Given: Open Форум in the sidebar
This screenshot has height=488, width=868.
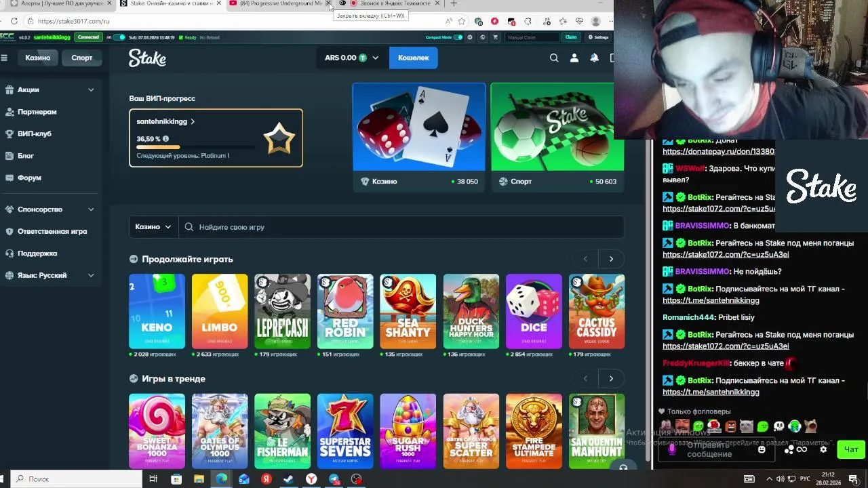Looking at the screenshot, I should 29,178.
